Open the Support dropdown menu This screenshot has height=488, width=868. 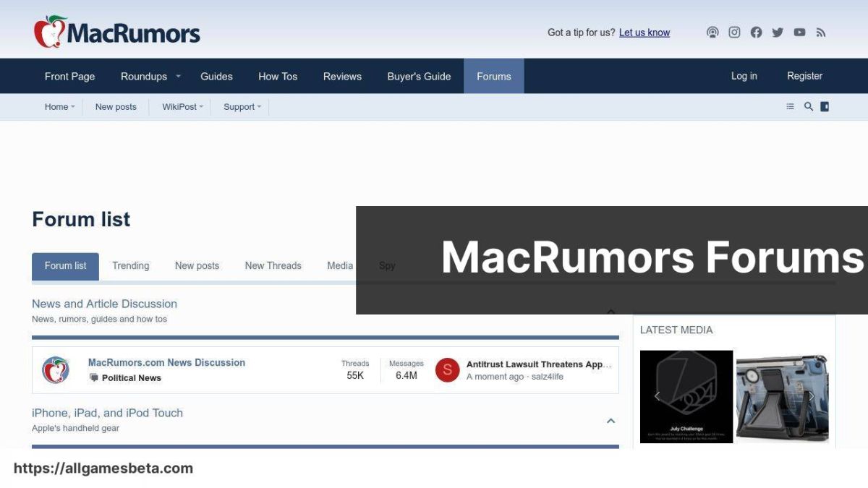[242, 107]
